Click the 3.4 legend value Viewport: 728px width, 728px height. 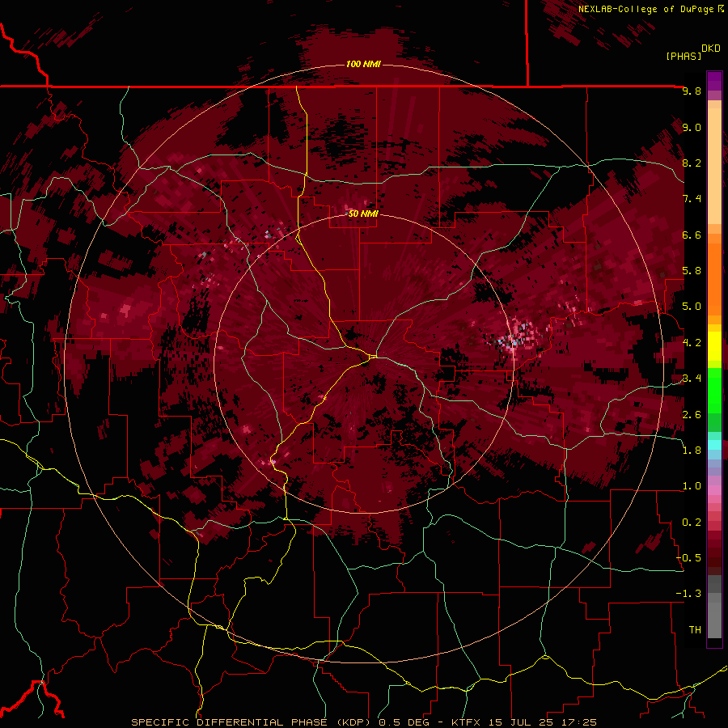(692, 379)
